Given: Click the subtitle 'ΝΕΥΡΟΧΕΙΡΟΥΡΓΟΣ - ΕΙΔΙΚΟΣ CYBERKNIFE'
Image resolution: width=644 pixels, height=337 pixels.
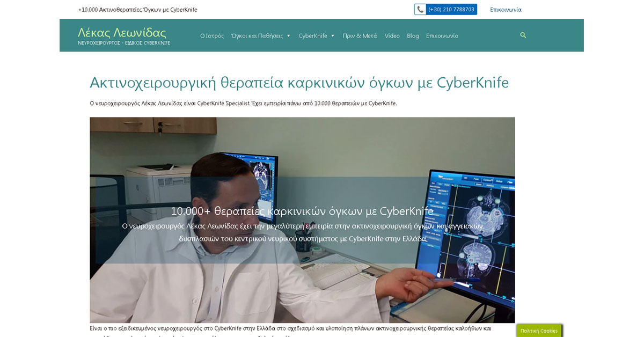Looking at the screenshot, I should pos(123,42).
